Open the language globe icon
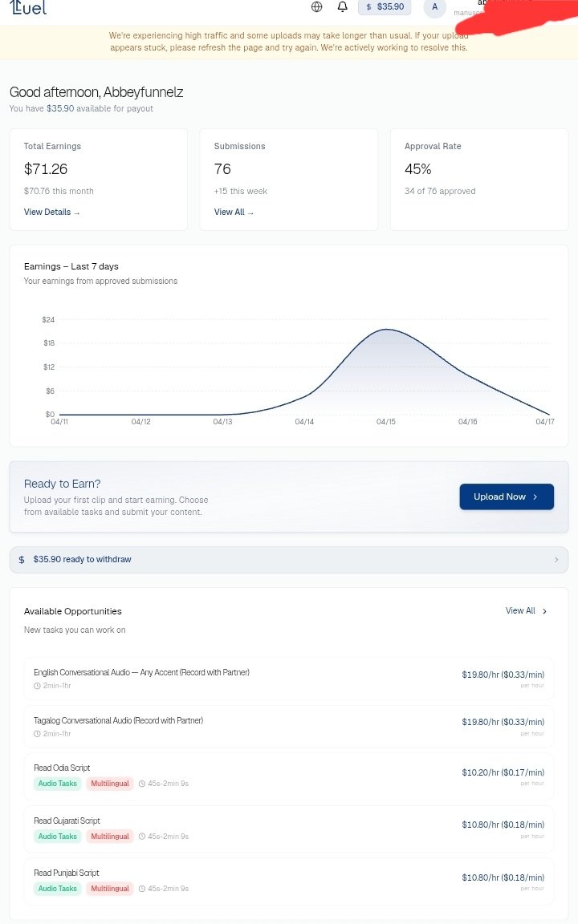Image resolution: width=578 pixels, height=924 pixels. tap(317, 7)
